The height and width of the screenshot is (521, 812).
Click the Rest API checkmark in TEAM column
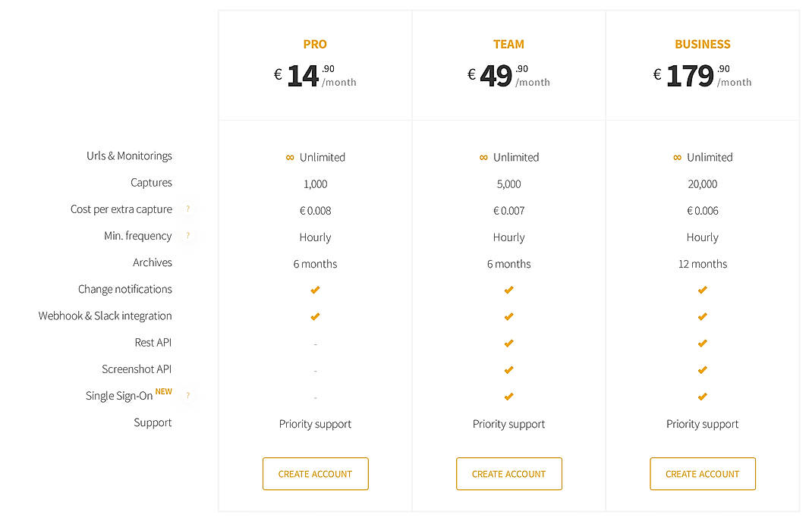click(x=508, y=343)
